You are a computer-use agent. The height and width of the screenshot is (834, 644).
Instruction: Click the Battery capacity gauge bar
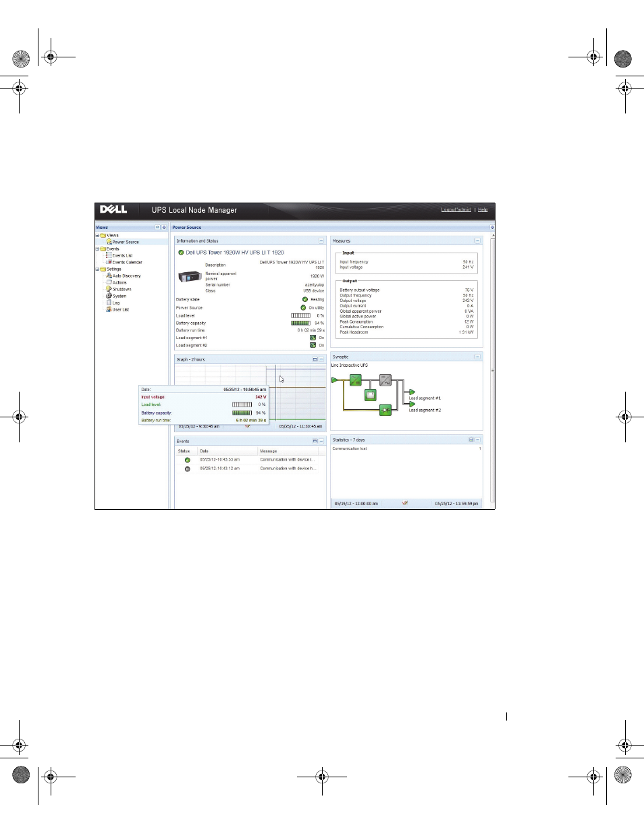[x=300, y=323]
